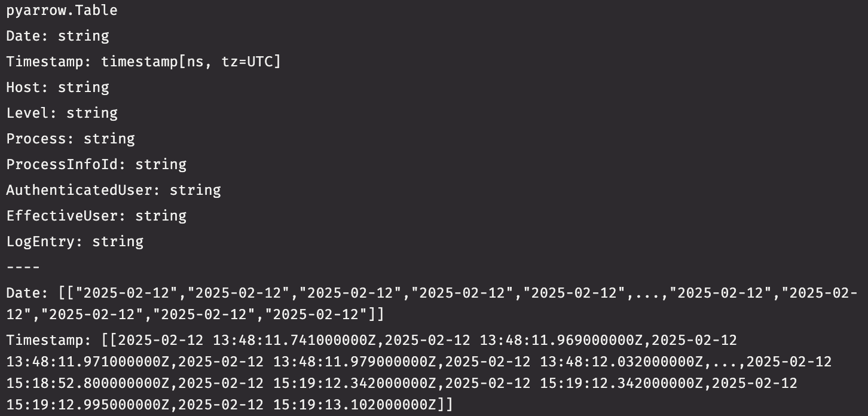Select the "LogEntry: string" schema line
The image size is (868, 416).
(x=75, y=241)
